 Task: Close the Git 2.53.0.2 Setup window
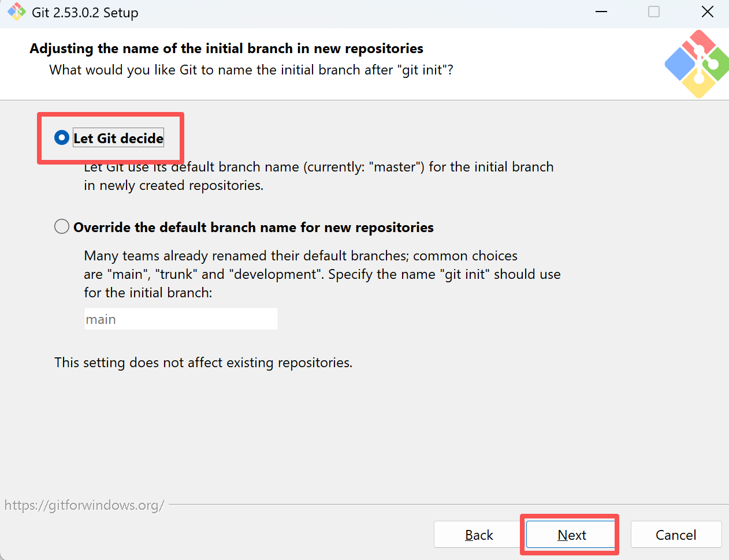(707, 12)
